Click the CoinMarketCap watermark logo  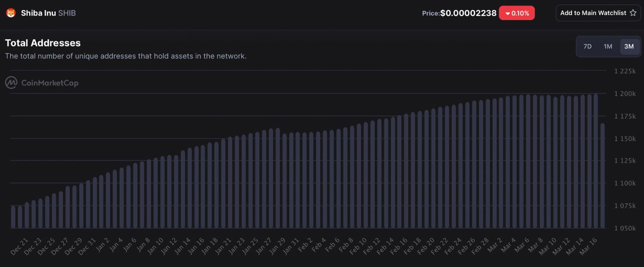coord(42,82)
